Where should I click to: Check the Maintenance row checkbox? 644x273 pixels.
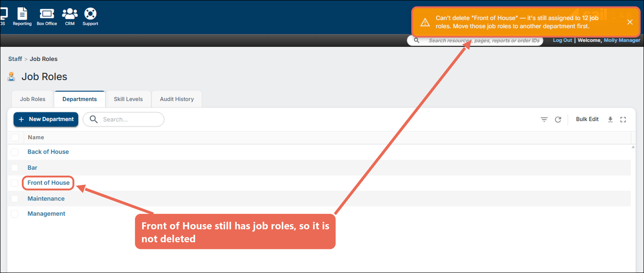pos(15,199)
